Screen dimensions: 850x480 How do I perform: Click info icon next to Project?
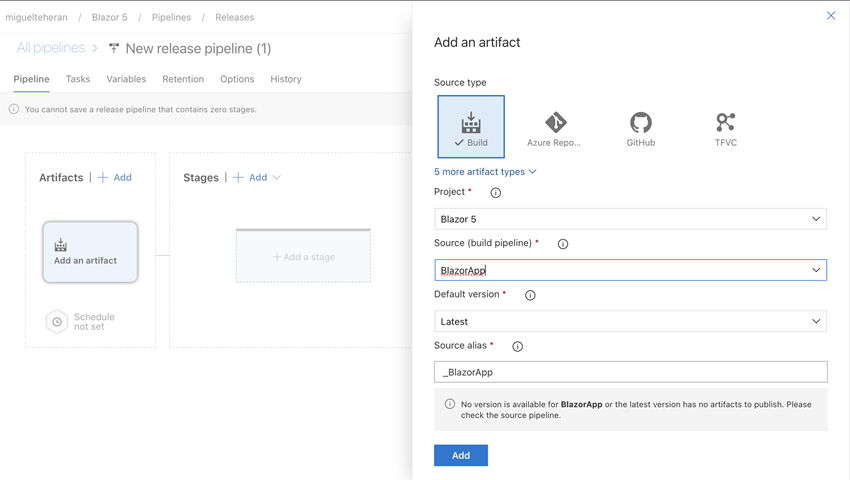tap(495, 193)
